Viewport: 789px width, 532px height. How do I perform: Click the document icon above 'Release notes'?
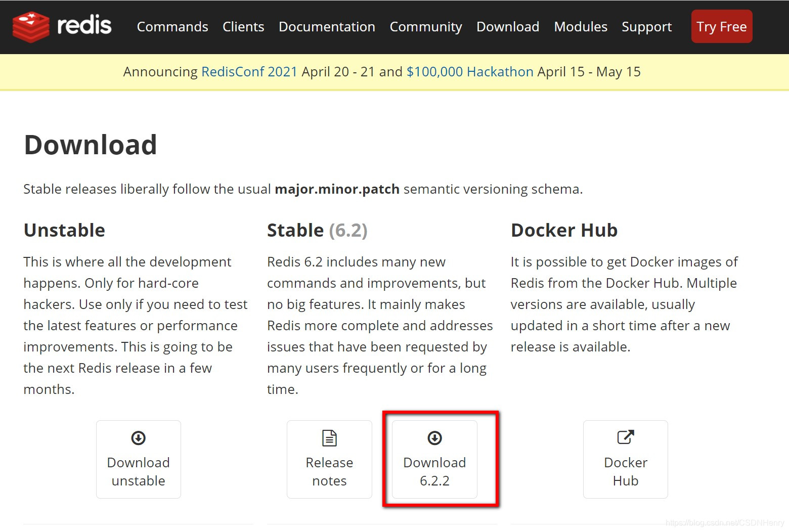coord(329,438)
